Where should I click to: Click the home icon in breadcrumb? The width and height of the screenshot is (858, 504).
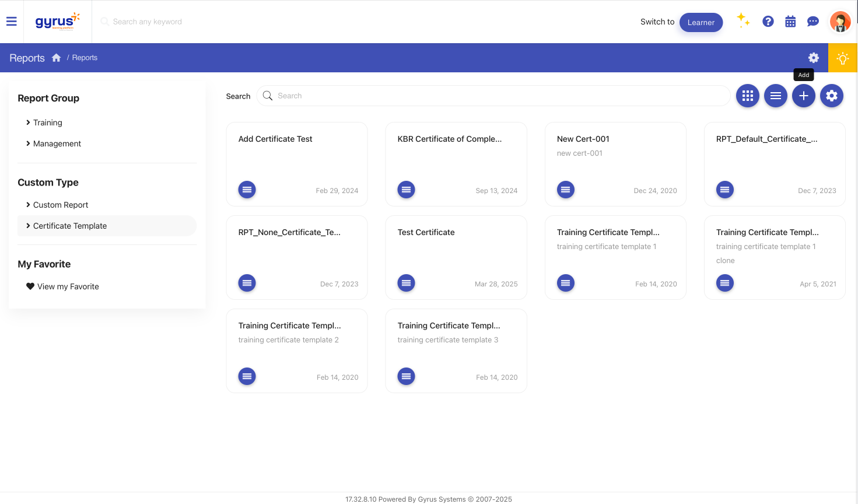pos(56,58)
